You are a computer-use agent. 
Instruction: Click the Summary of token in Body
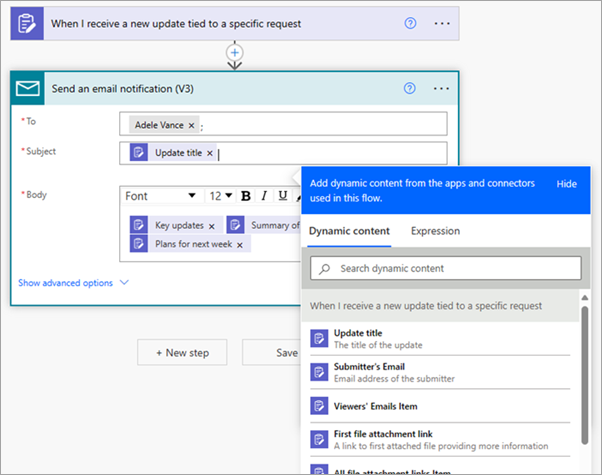[264, 225]
